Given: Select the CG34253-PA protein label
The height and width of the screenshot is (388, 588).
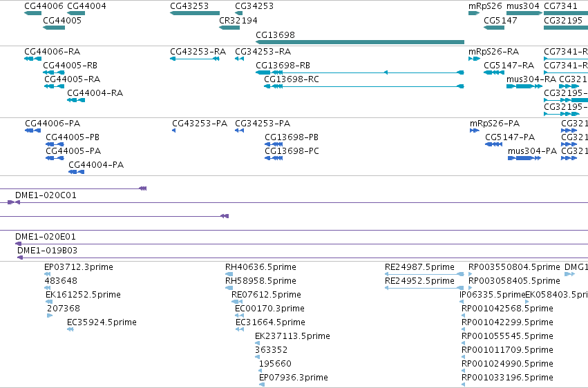Looking at the screenshot, I should pyautogui.click(x=263, y=123).
